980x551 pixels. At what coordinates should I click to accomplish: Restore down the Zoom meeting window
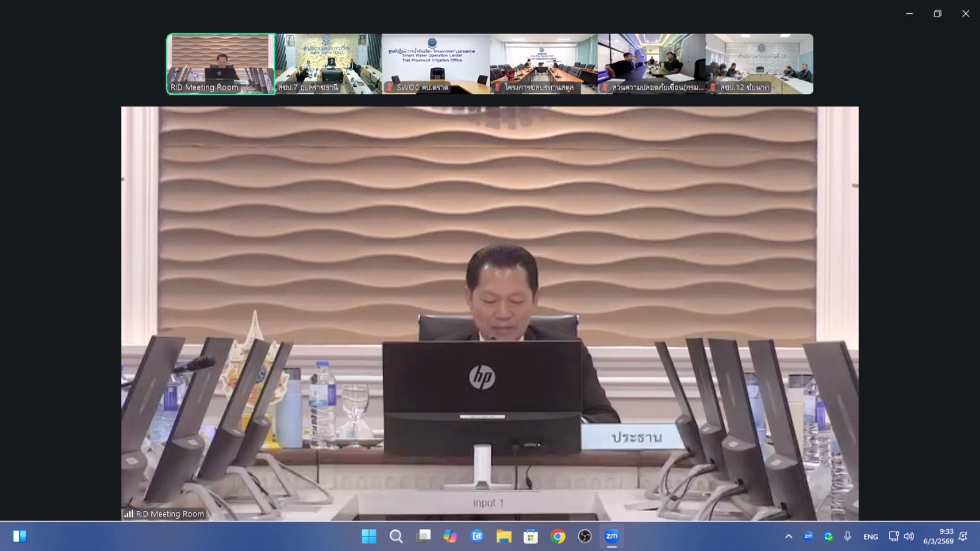(x=937, y=14)
